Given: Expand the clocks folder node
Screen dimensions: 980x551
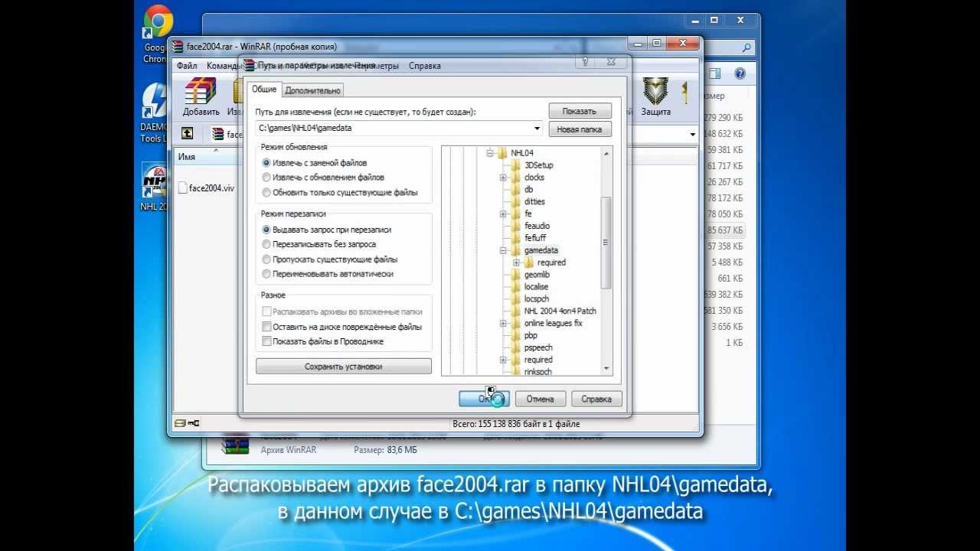Looking at the screenshot, I should tap(503, 178).
